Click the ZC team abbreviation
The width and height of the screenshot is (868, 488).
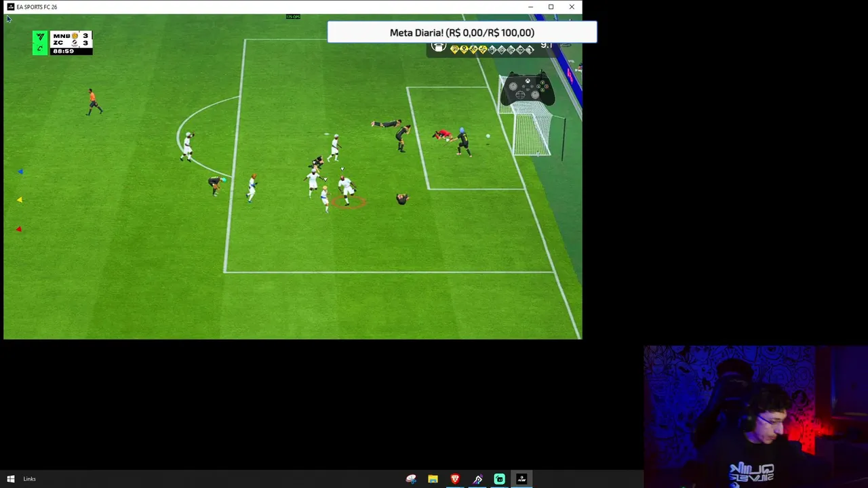[58, 43]
